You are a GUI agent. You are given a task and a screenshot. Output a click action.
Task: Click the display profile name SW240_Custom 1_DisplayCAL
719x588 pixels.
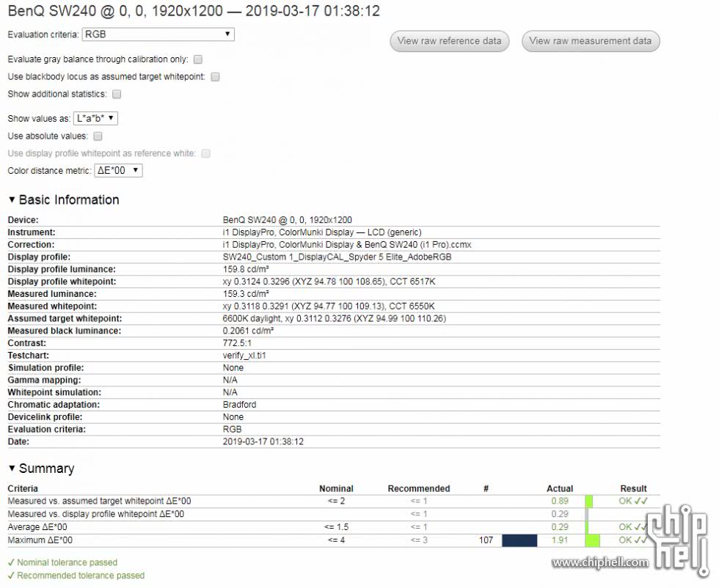tap(337, 257)
